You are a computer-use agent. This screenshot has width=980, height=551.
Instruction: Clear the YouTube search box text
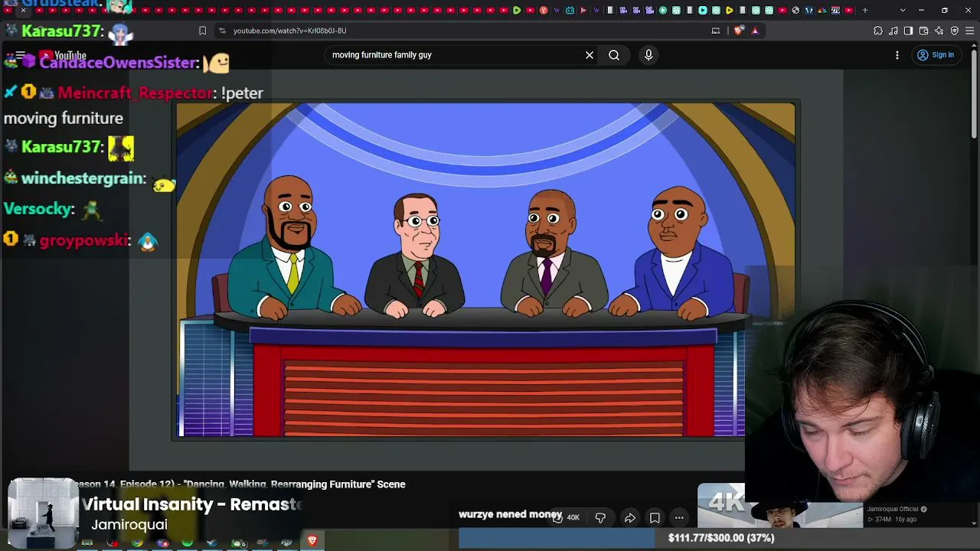pos(590,55)
